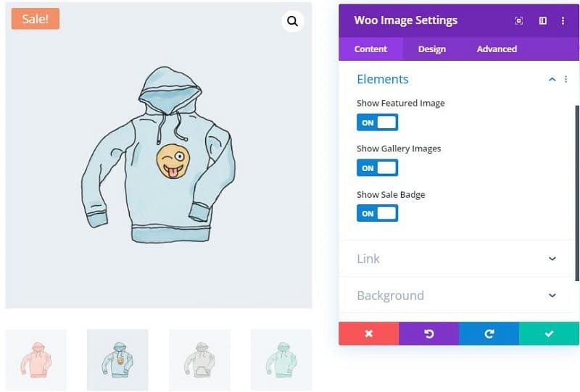Turn off Show Sale Badge switch
This screenshot has height=392, width=580.
click(x=377, y=213)
